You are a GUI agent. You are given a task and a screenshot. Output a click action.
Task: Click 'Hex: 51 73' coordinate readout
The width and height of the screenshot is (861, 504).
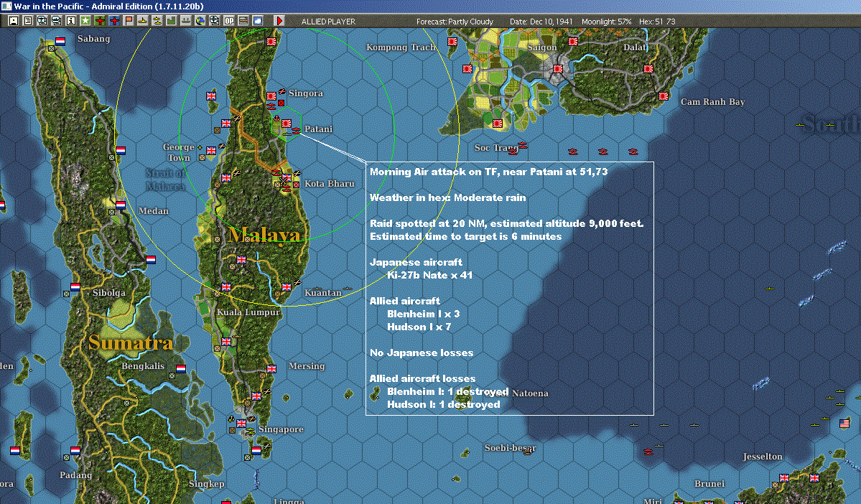point(657,22)
